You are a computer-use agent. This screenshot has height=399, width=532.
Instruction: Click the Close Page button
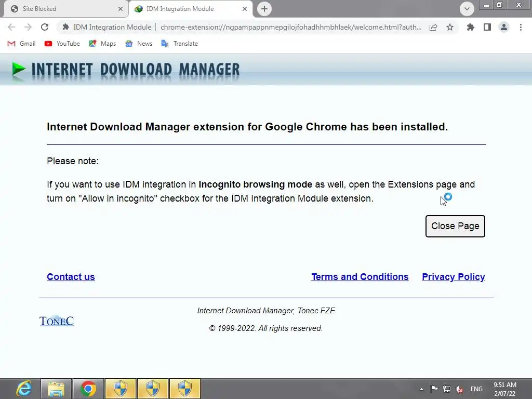click(455, 226)
